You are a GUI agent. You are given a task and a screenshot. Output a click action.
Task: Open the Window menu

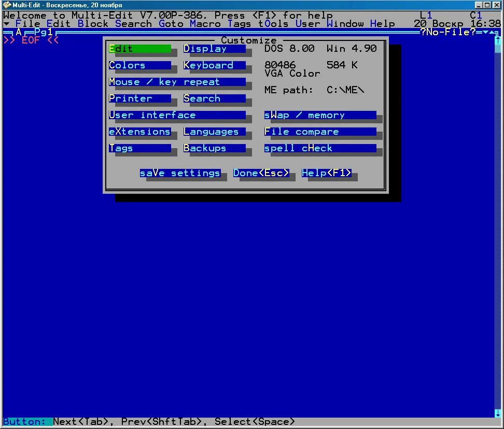click(x=345, y=24)
